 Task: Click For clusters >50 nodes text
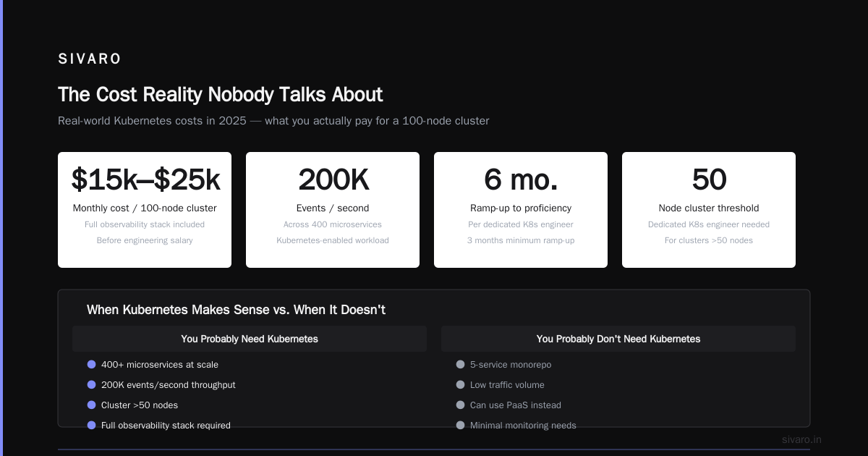coord(709,240)
